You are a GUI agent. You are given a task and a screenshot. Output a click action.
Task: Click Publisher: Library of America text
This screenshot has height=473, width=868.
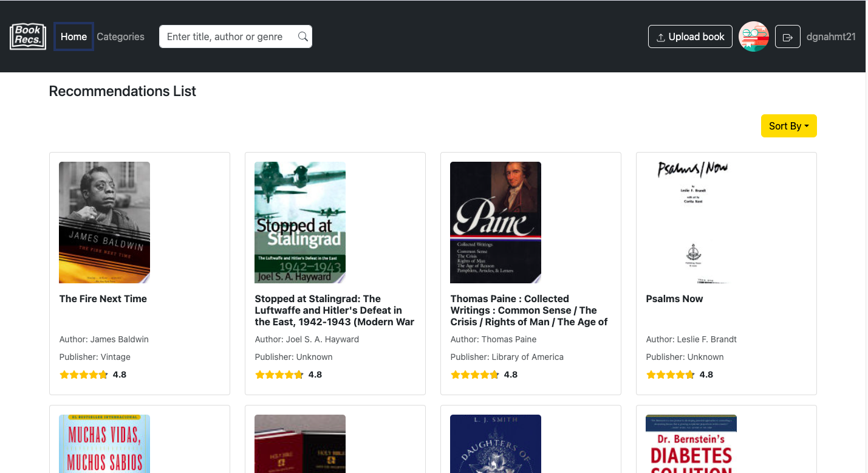click(507, 357)
